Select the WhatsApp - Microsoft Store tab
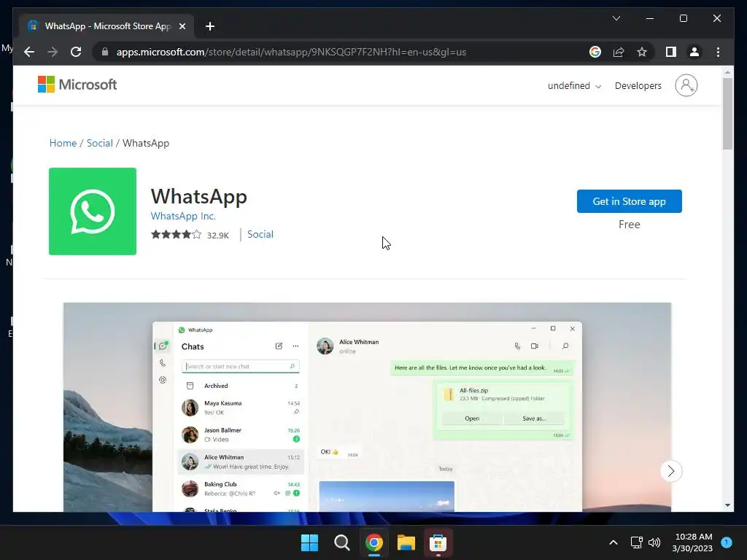The height and width of the screenshot is (560, 747). [x=107, y=26]
